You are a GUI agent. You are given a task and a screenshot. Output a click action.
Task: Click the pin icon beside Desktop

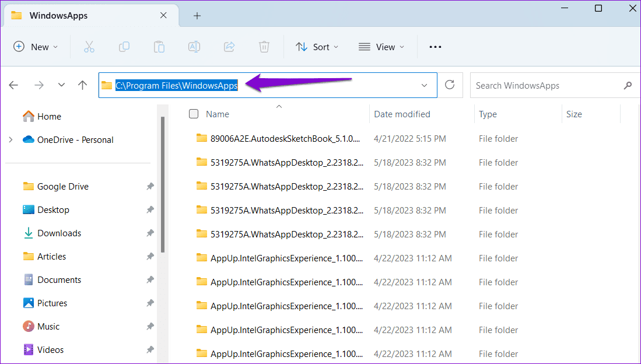coord(150,210)
